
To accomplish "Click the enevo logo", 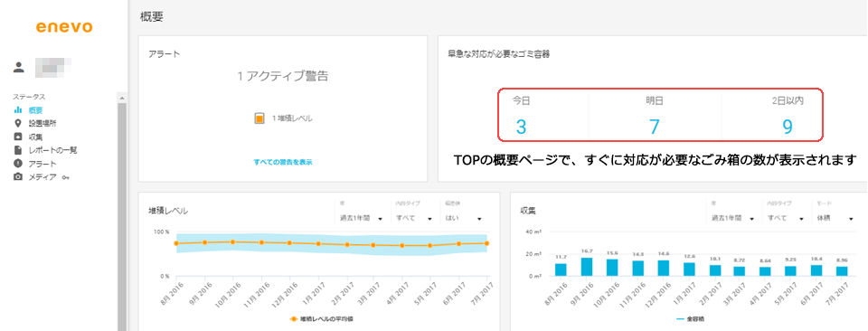I will pyautogui.click(x=63, y=27).
